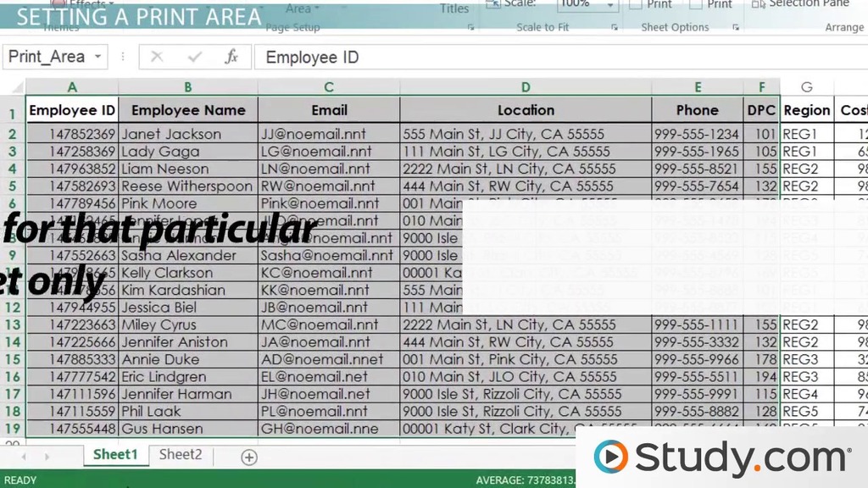Click the Enter checkmark in formula bar
The width and height of the screenshot is (868, 488).
pos(195,57)
